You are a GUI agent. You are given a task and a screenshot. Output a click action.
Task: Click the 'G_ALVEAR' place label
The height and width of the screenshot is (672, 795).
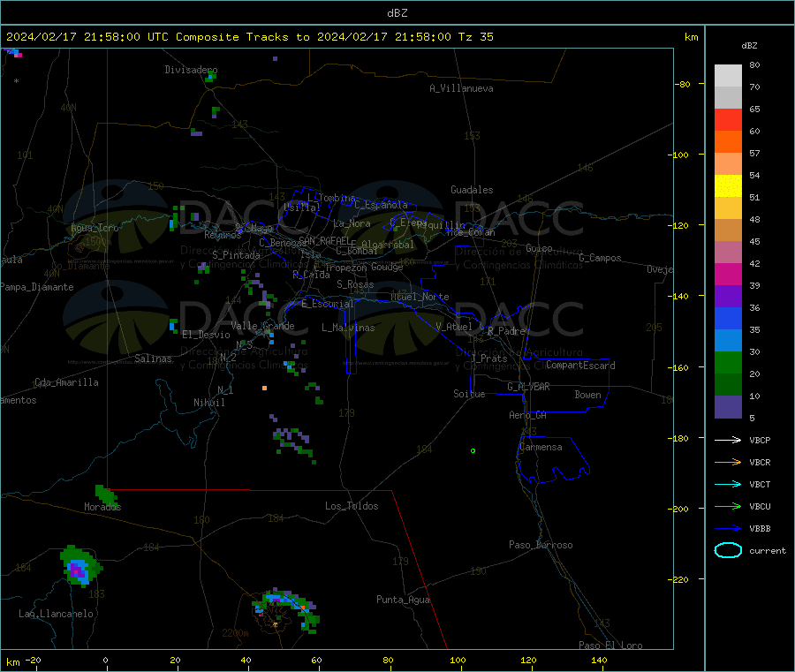(x=528, y=387)
